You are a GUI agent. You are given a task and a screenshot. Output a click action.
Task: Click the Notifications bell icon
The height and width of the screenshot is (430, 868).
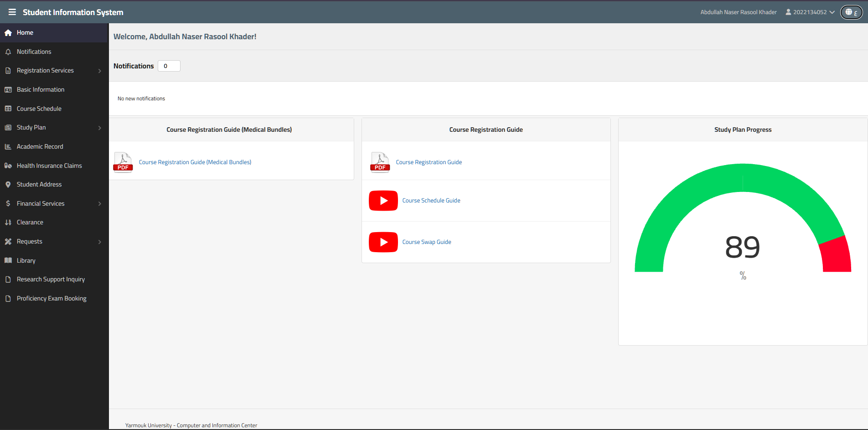pos(8,52)
